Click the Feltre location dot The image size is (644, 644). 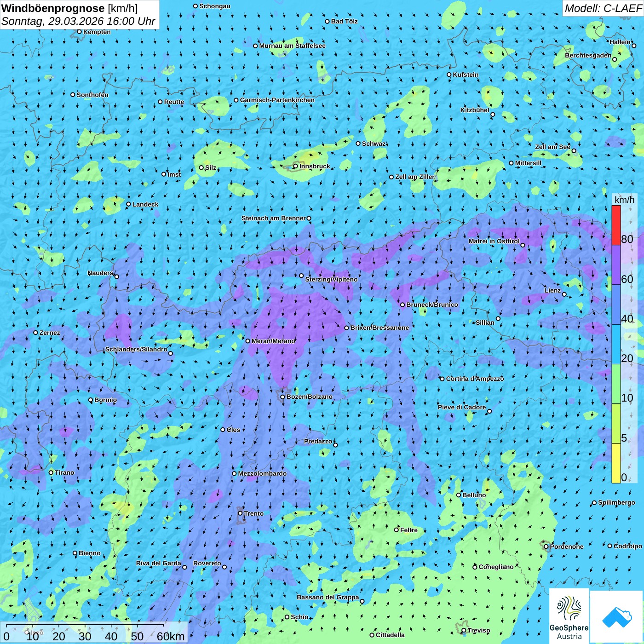397,530
